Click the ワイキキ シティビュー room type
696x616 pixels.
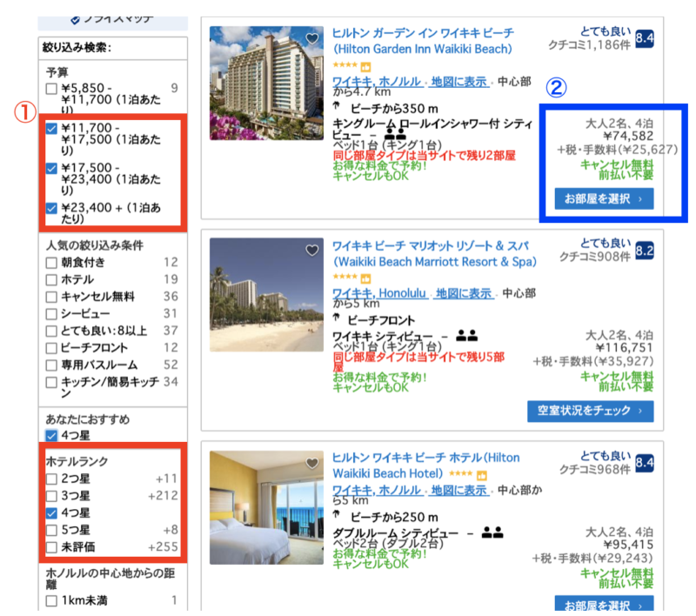[x=382, y=337]
